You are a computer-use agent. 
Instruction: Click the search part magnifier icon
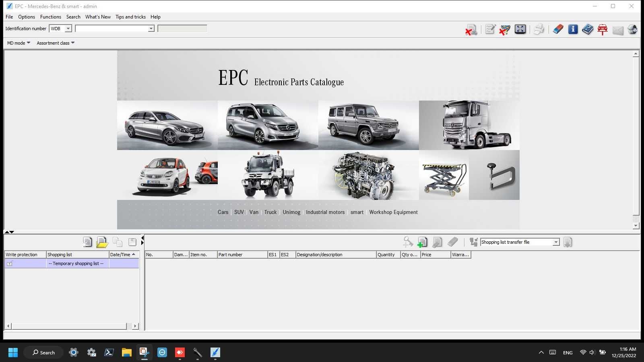click(408, 242)
